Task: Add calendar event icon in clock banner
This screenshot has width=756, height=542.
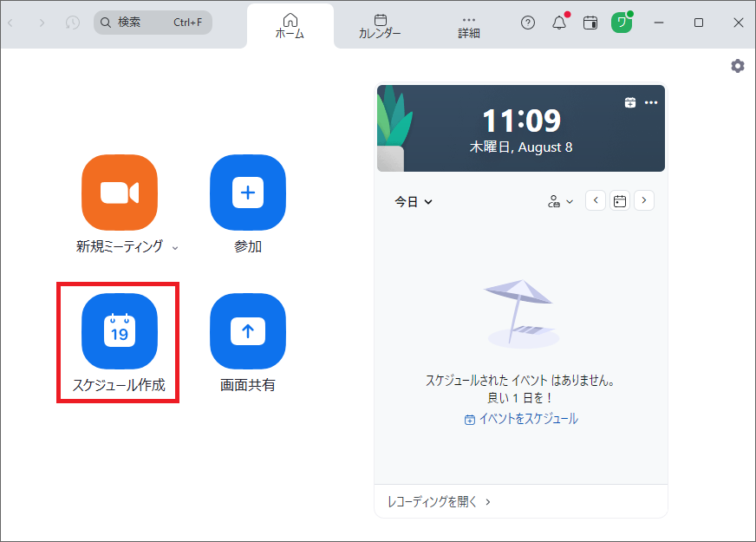Action: tap(630, 102)
